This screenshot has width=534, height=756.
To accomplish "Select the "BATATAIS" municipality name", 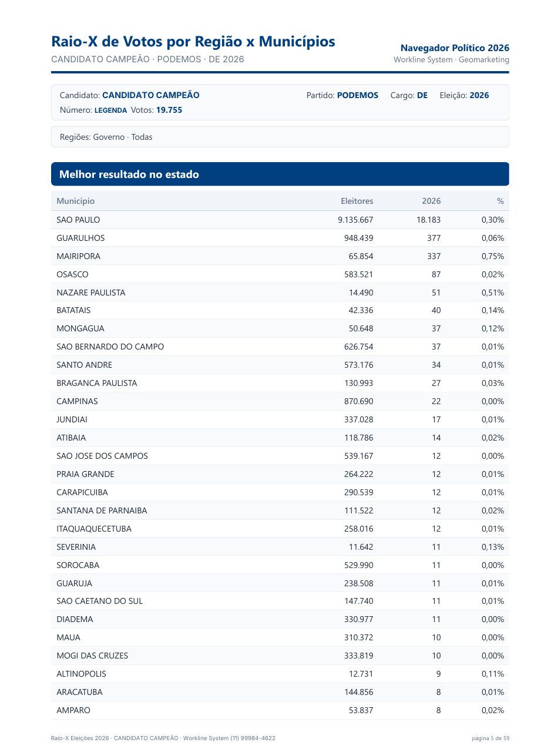I will pos(73,310).
